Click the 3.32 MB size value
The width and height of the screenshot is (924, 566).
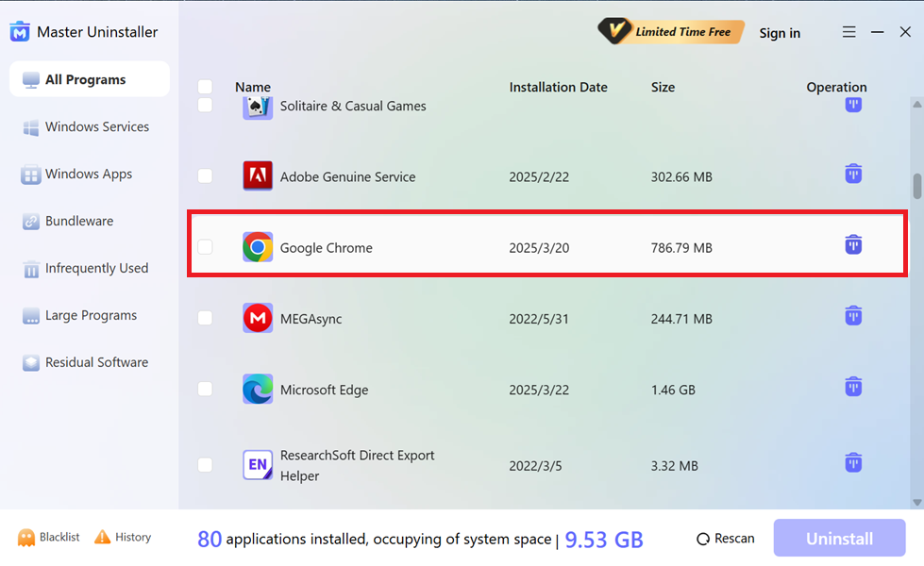click(674, 466)
